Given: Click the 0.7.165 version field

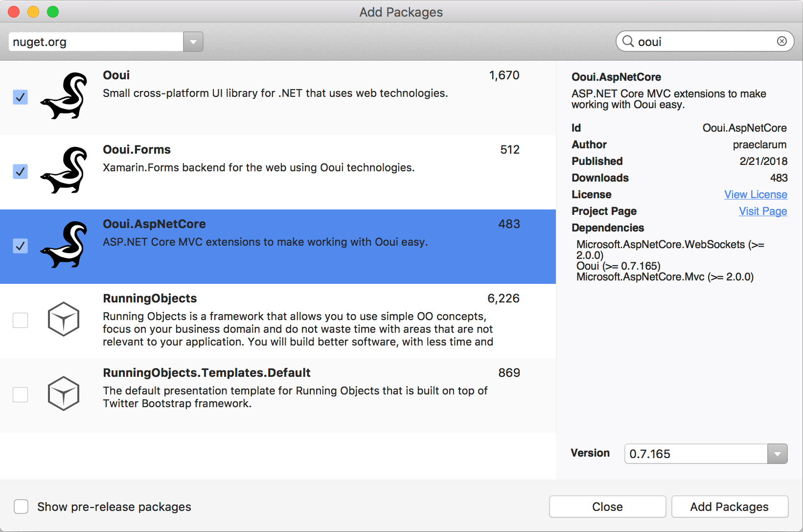Looking at the screenshot, I should click(696, 454).
